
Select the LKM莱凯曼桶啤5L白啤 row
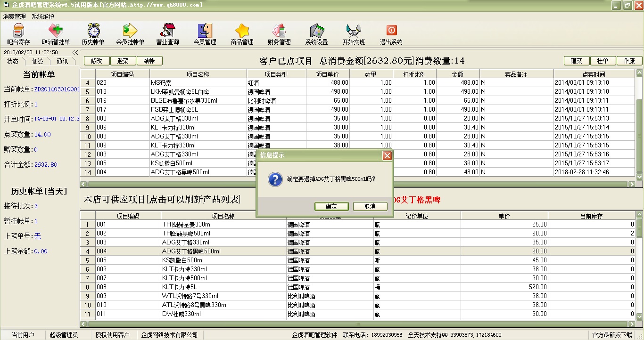tap(357, 91)
